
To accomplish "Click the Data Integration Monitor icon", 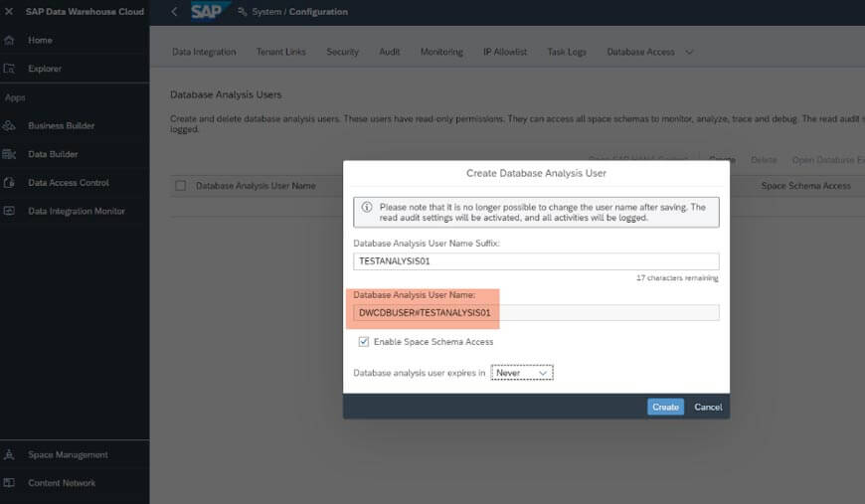I will coord(9,211).
